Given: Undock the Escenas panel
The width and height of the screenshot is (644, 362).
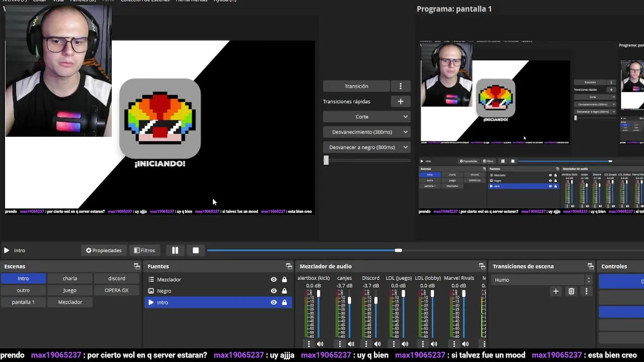Looking at the screenshot, I should (136, 266).
